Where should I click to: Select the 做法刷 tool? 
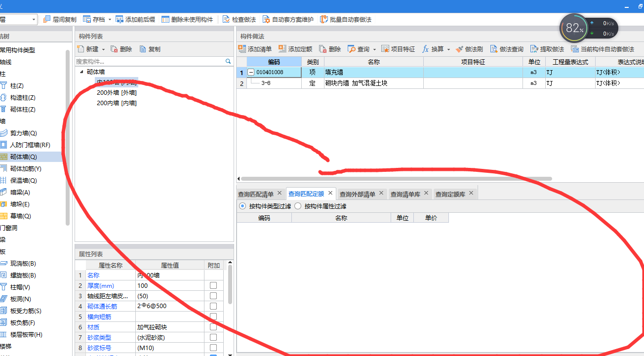pyautogui.click(x=470, y=49)
